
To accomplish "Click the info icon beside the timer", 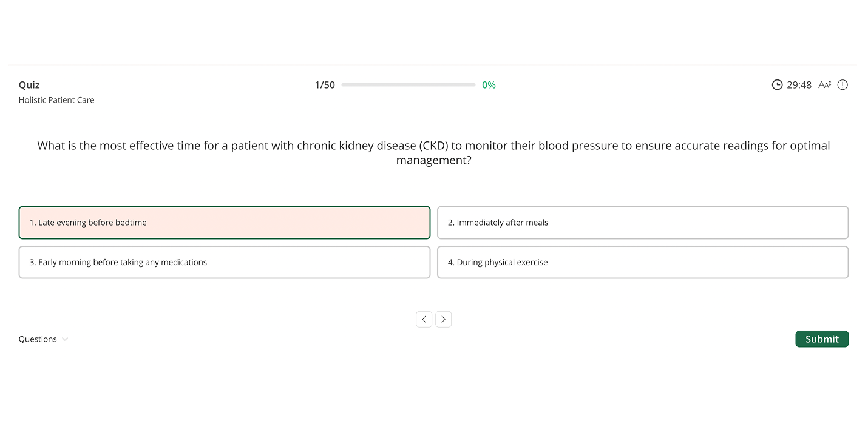I will [843, 85].
